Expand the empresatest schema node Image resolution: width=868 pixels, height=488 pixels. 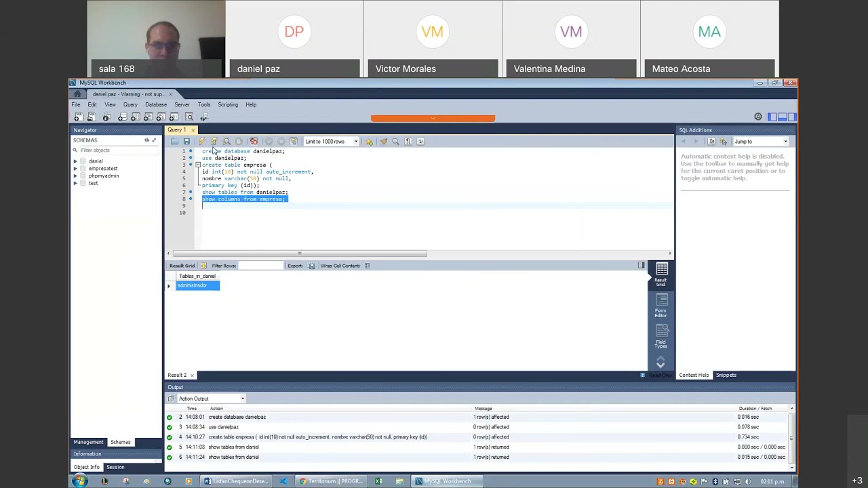(x=75, y=169)
